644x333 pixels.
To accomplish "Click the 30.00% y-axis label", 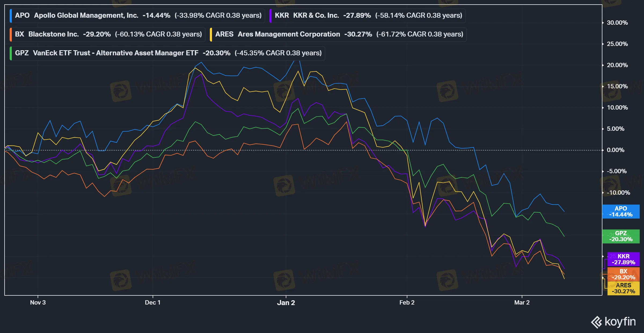I will point(617,23).
